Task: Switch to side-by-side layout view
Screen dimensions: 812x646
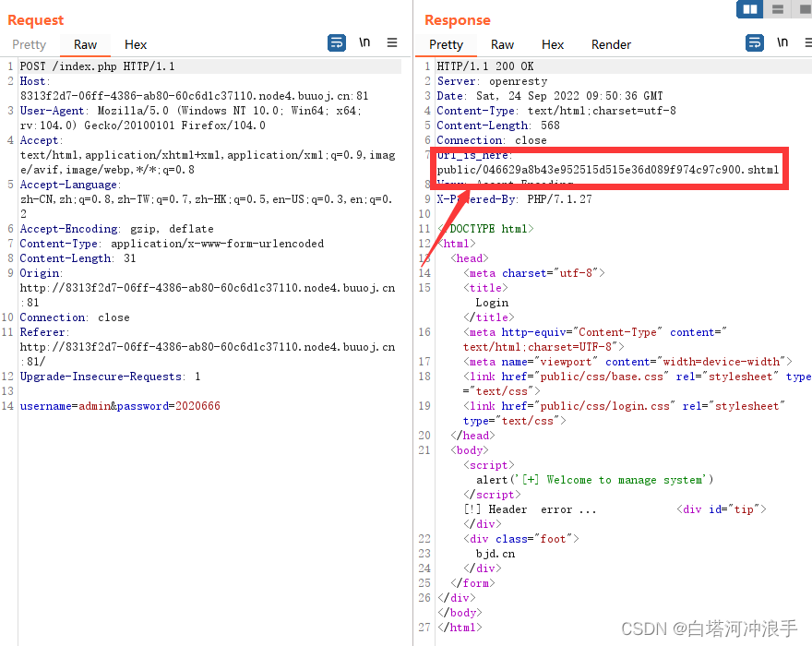Action: tap(750, 9)
